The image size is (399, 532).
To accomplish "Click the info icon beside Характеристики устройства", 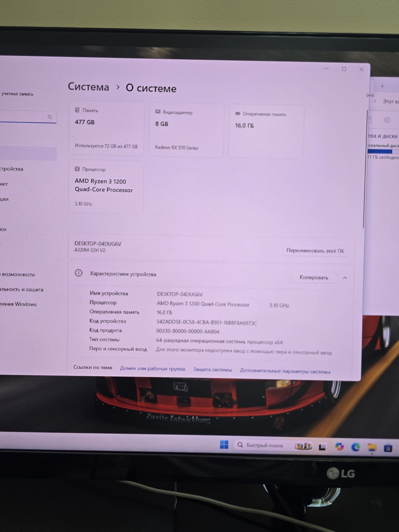I will click(78, 273).
